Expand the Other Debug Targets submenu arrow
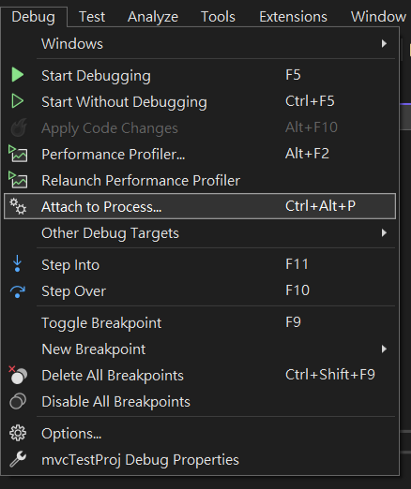 (384, 233)
